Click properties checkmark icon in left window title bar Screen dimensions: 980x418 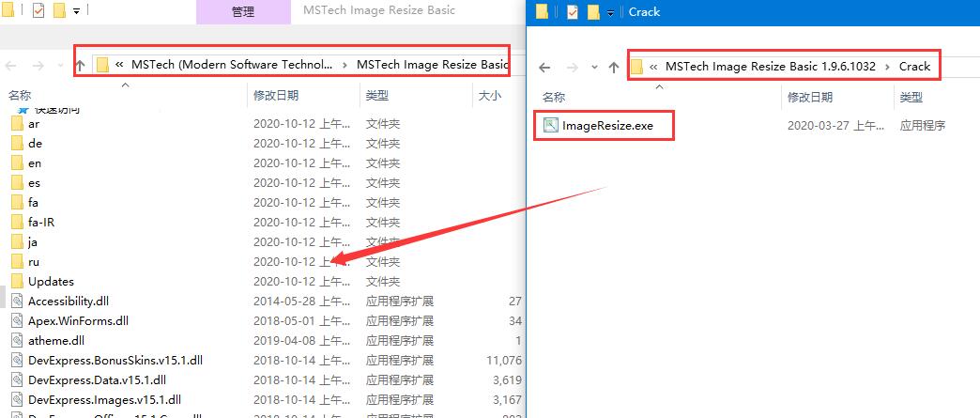pos(38,11)
